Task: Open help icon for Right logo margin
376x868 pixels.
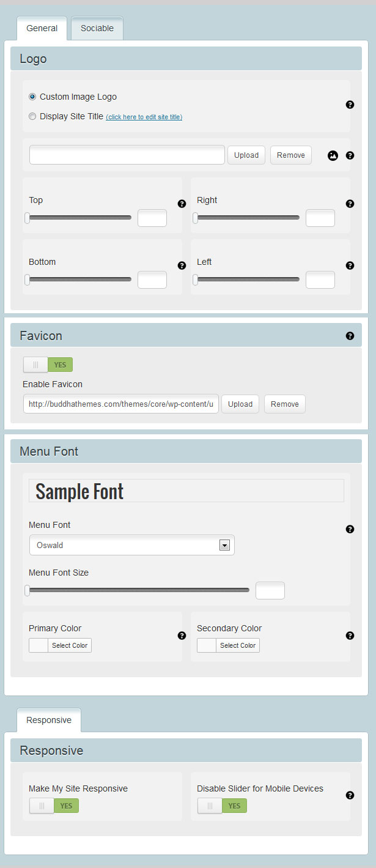Action: coord(350,204)
